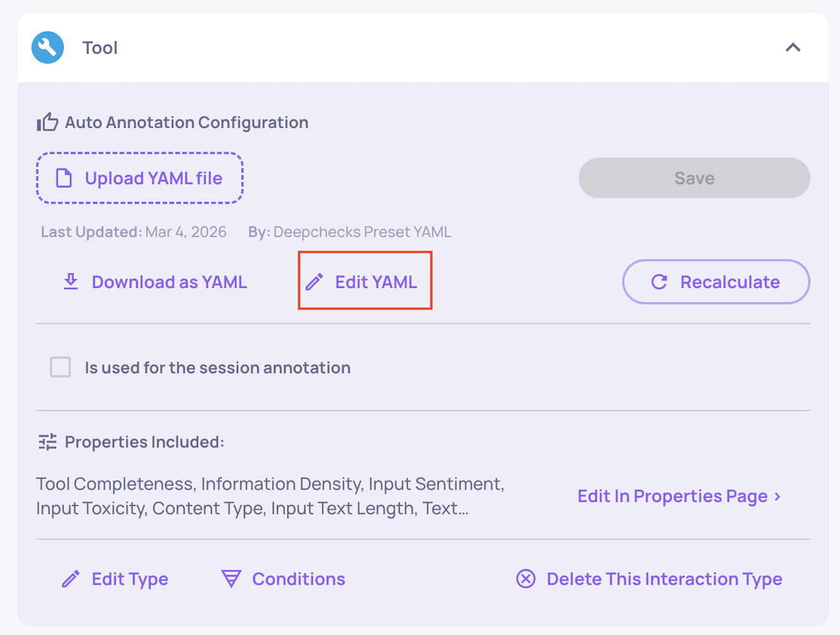Click the Edit YAML pencil icon
Screen dimensions: 840x635
314,282
